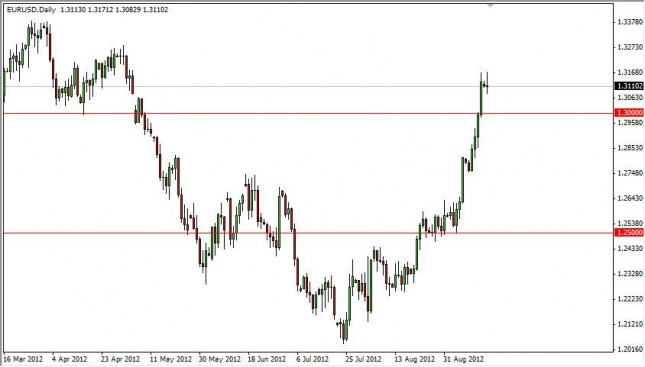The width and height of the screenshot is (645, 367).
Task: Click the OHLC values 1.31130 1.31712 1.30829
Action: pyautogui.click(x=100, y=9)
